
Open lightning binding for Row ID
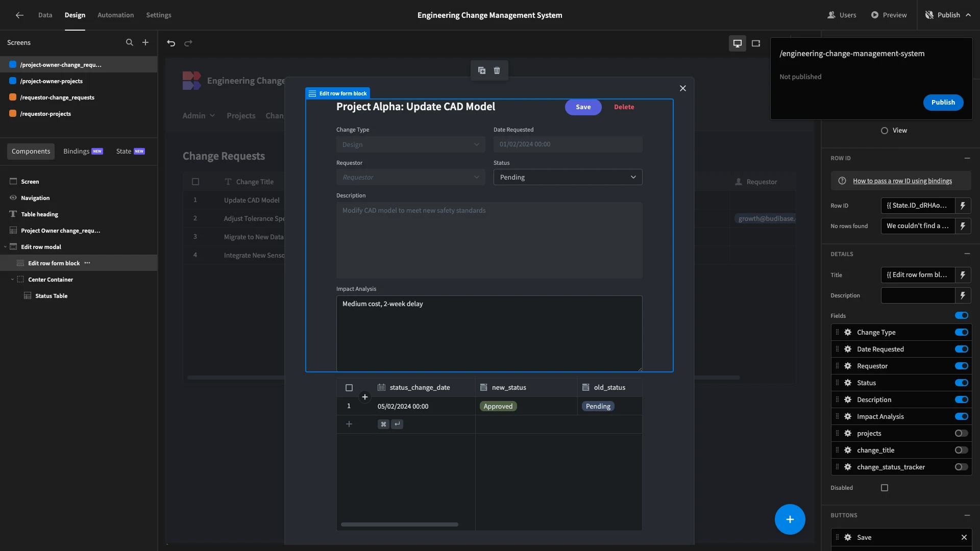tap(963, 205)
